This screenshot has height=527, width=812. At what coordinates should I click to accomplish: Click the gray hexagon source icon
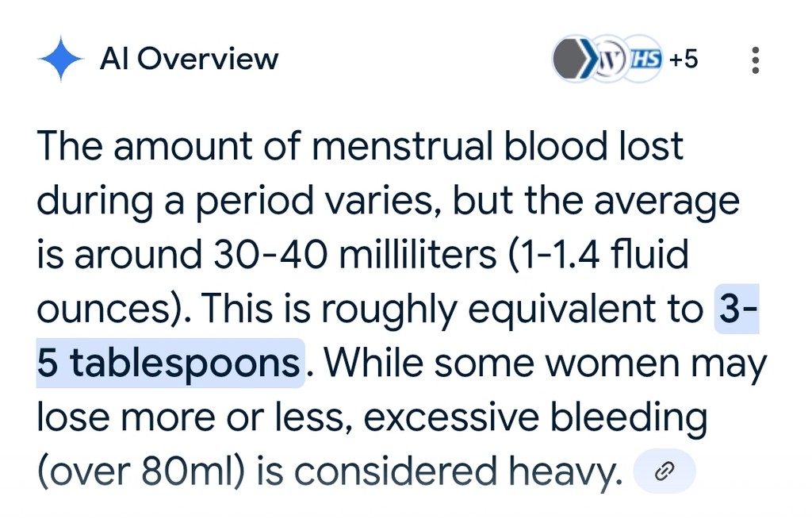[x=570, y=59]
